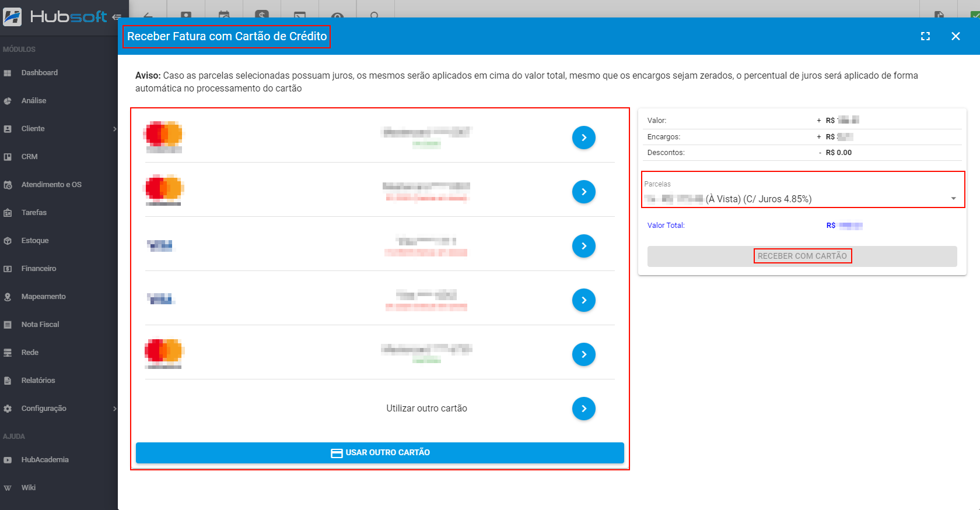
Task: Click RECEBER COM CARTÃO button
Action: (x=802, y=256)
